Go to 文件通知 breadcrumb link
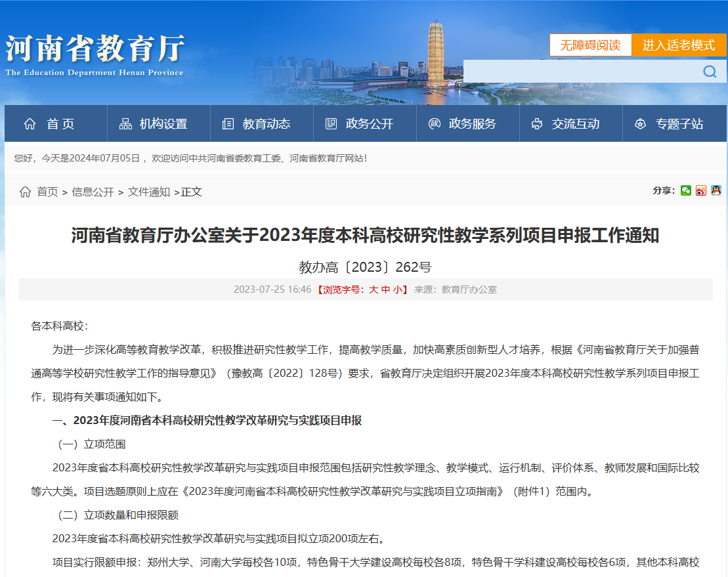This screenshot has width=728, height=577. coord(149,192)
